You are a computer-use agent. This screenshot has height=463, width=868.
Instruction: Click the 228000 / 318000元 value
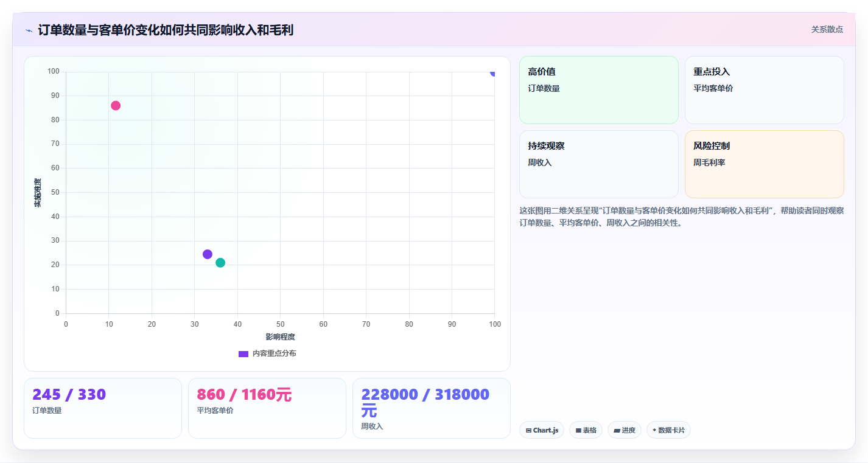coord(425,402)
